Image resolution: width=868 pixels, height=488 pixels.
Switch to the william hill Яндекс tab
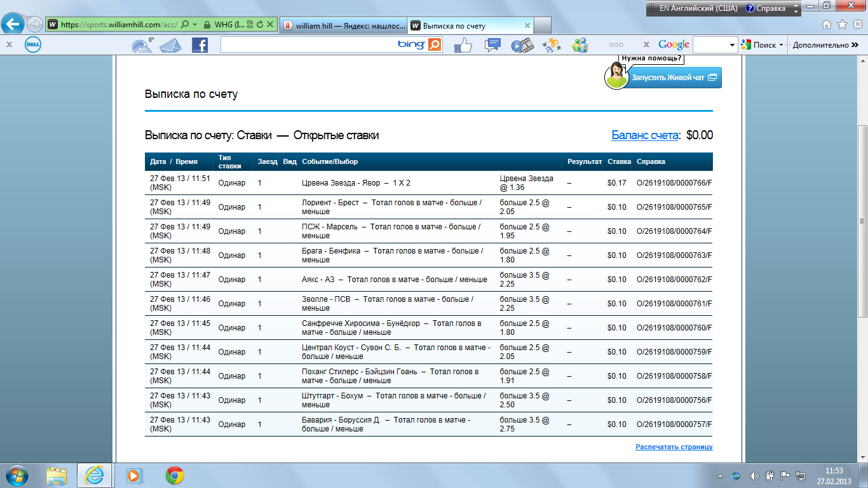coord(342,26)
